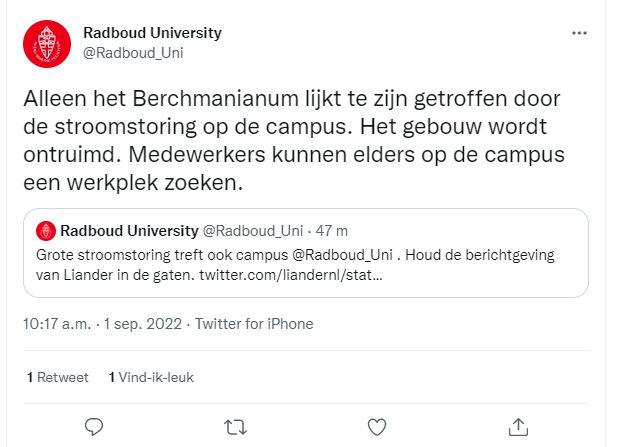Open the three-dot more options menu
Screen dimensions: 625x447
click(579, 33)
